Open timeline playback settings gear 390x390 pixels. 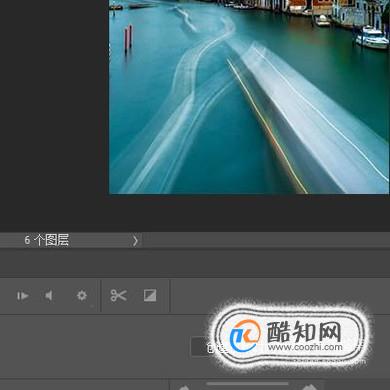click(82, 296)
